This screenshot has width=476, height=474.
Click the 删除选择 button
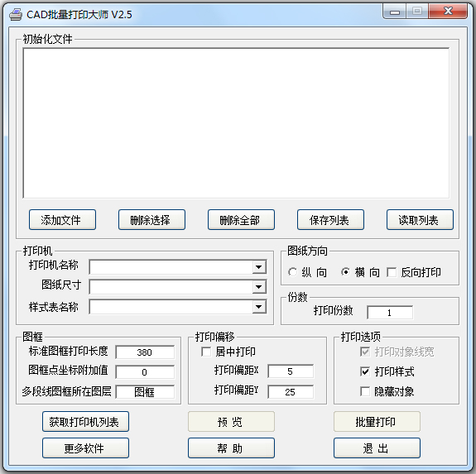tap(151, 219)
